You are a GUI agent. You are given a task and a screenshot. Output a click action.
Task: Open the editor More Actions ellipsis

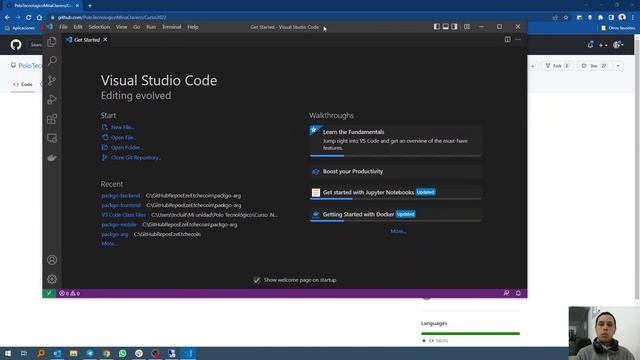pos(518,40)
